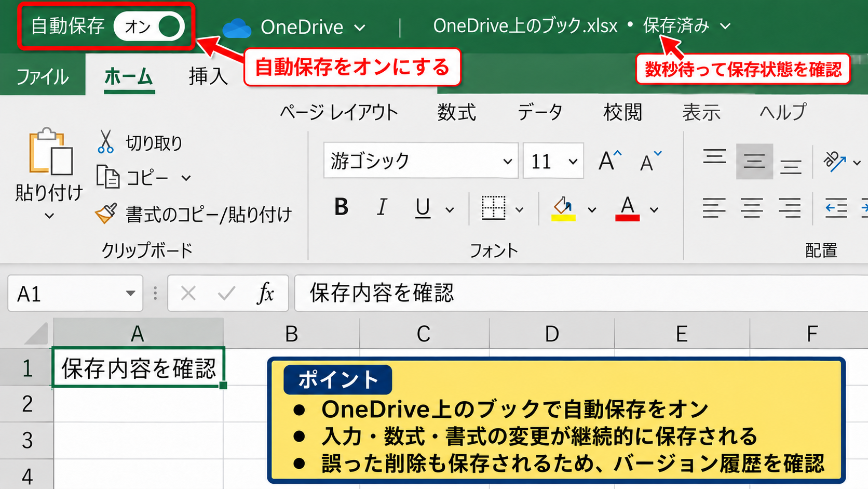Expand the OneDrive location dropdown arrow

click(360, 28)
